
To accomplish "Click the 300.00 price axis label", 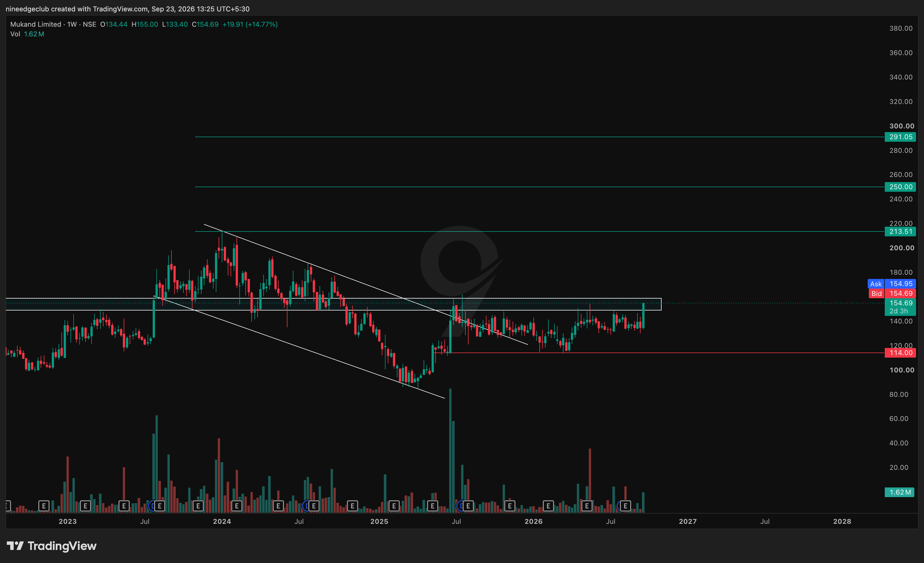I will [x=902, y=126].
